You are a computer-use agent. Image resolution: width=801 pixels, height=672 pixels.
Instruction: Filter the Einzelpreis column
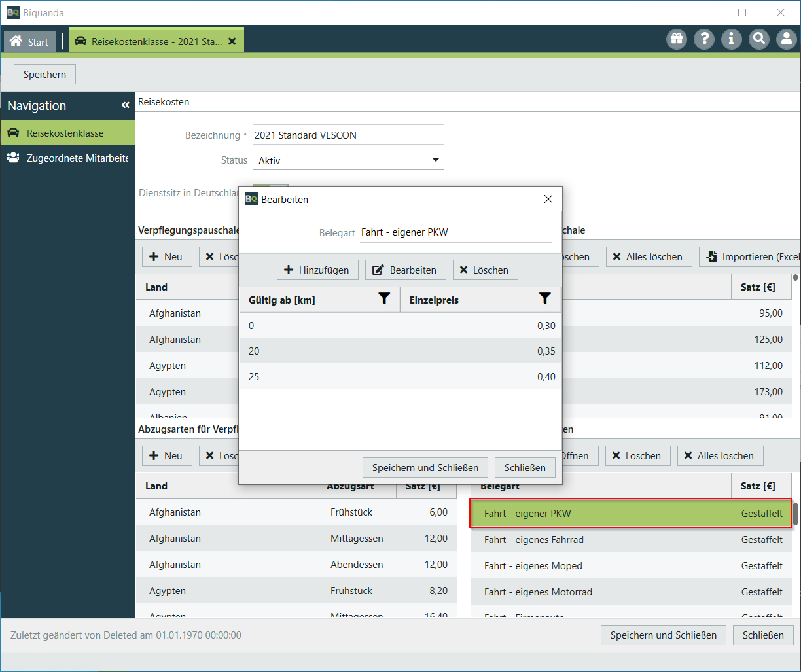pyautogui.click(x=544, y=300)
